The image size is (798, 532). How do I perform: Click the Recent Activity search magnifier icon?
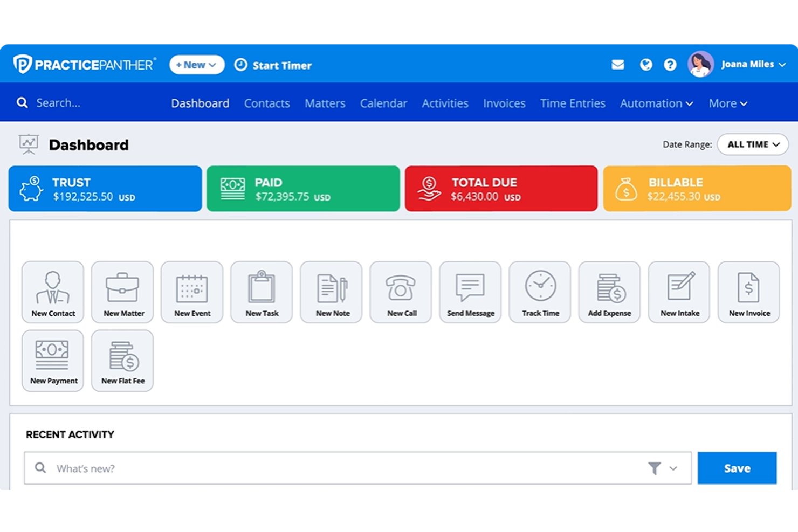40,468
